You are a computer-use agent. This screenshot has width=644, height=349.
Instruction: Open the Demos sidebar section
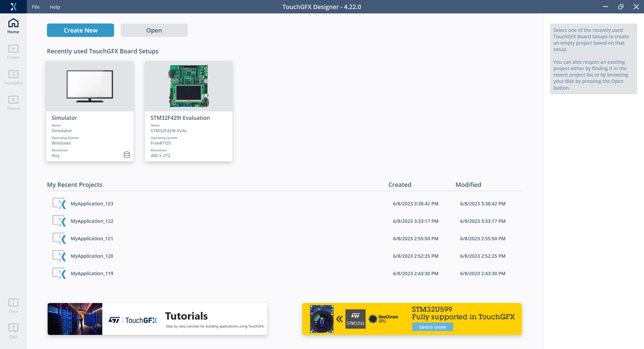click(x=13, y=103)
